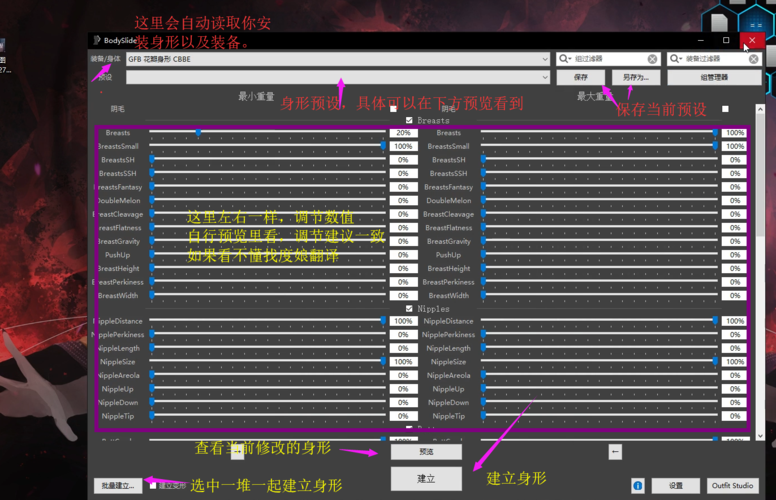
Task: Click the 预览 preview button
Action: (x=426, y=452)
